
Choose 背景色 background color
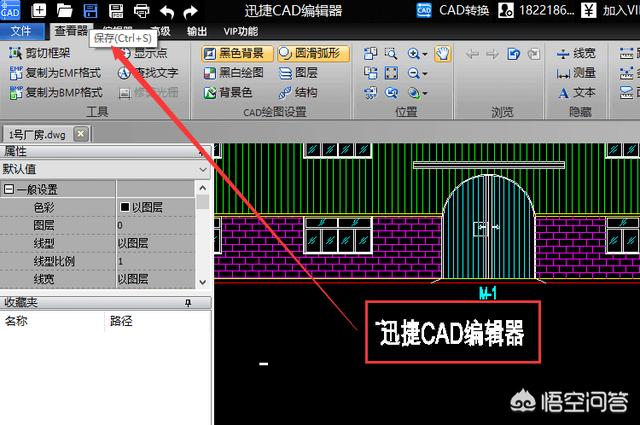coord(228,92)
